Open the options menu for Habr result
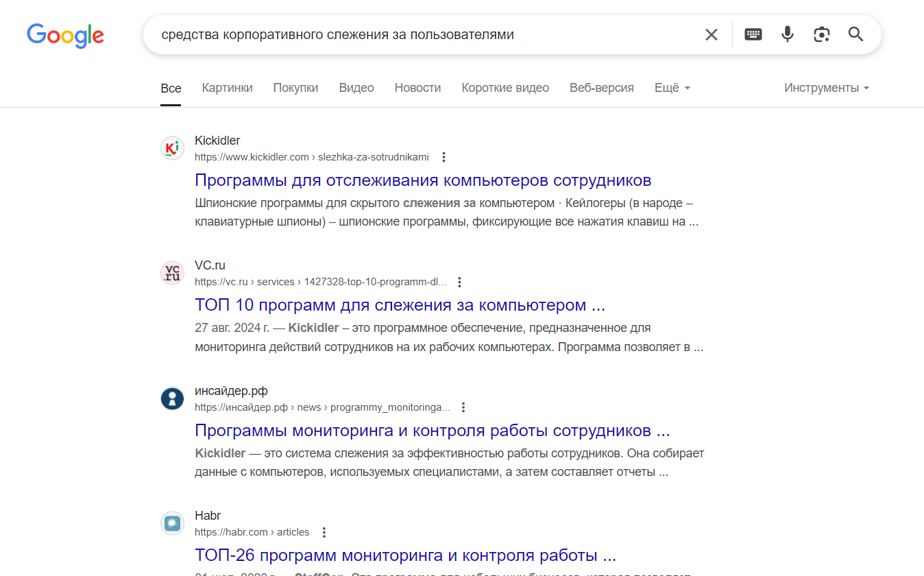Image resolution: width=924 pixels, height=576 pixels. click(x=324, y=532)
